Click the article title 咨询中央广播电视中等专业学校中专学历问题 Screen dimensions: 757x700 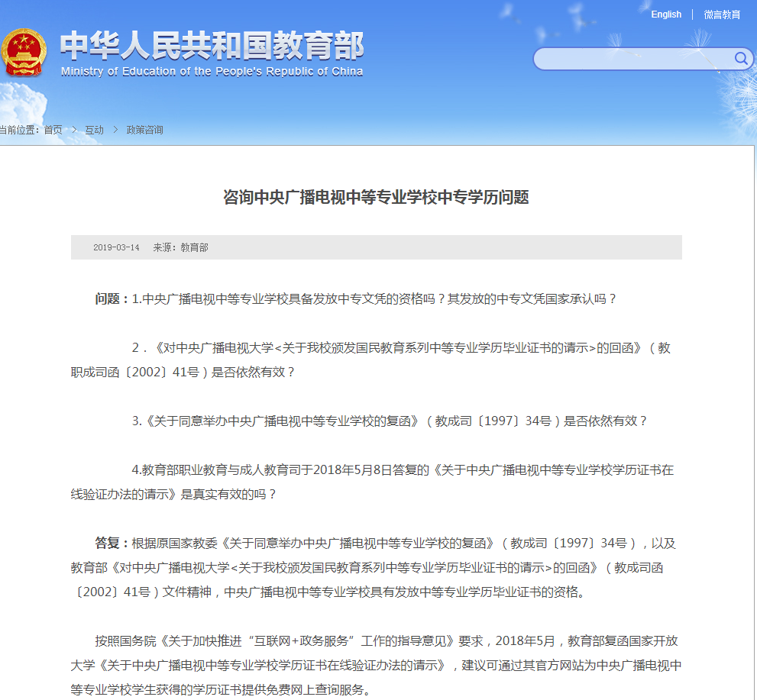(x=376, y=198)
